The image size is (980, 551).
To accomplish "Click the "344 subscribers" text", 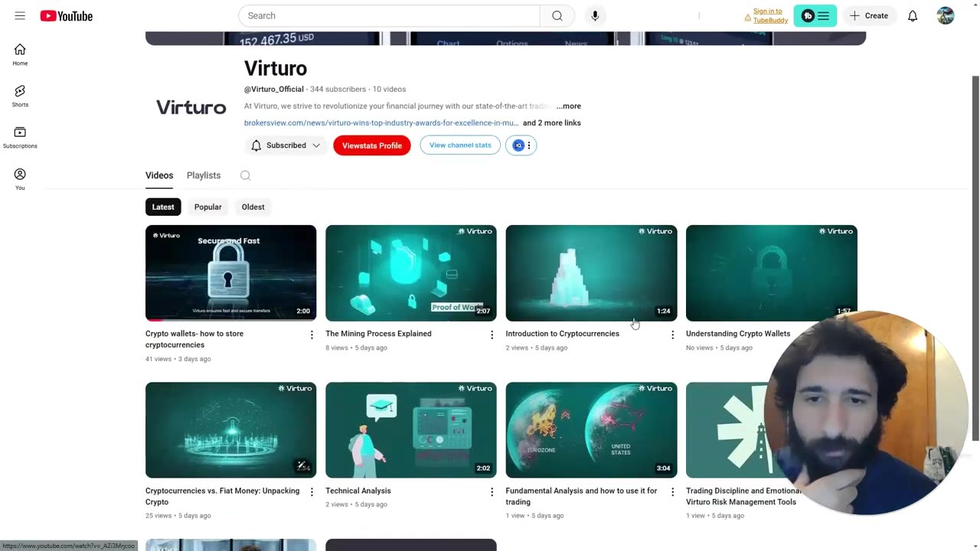I will pos(338,90).
